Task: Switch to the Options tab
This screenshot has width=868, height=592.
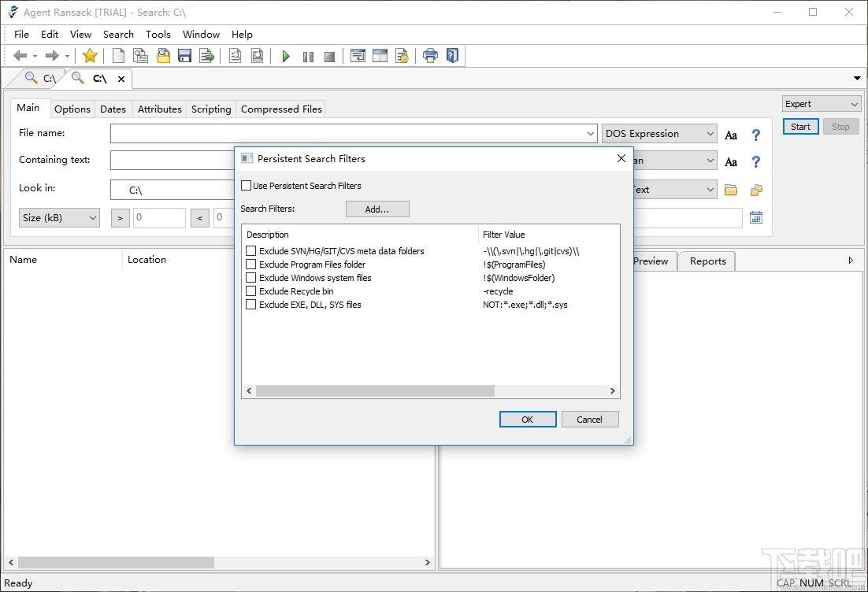Action: [72, 109]
